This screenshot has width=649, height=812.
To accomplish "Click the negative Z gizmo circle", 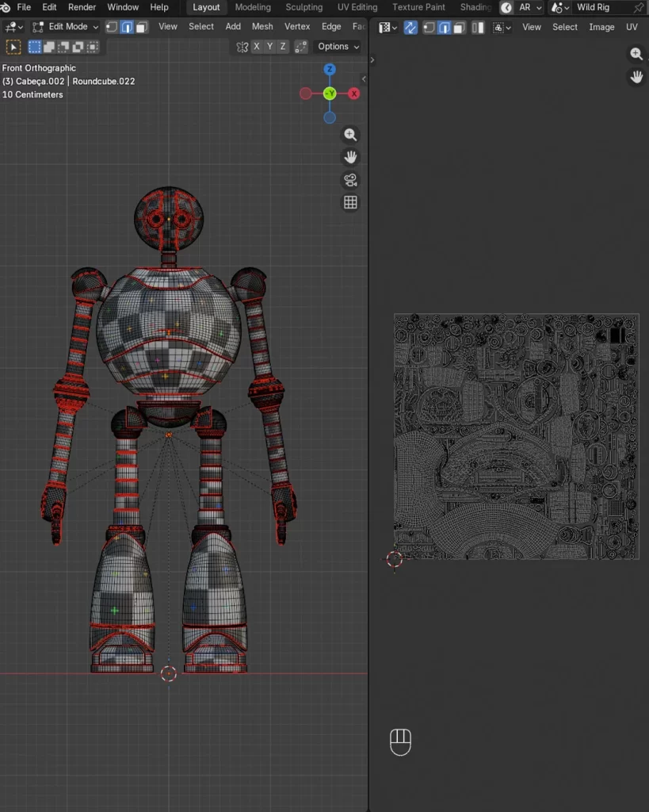I will [330, 117].
